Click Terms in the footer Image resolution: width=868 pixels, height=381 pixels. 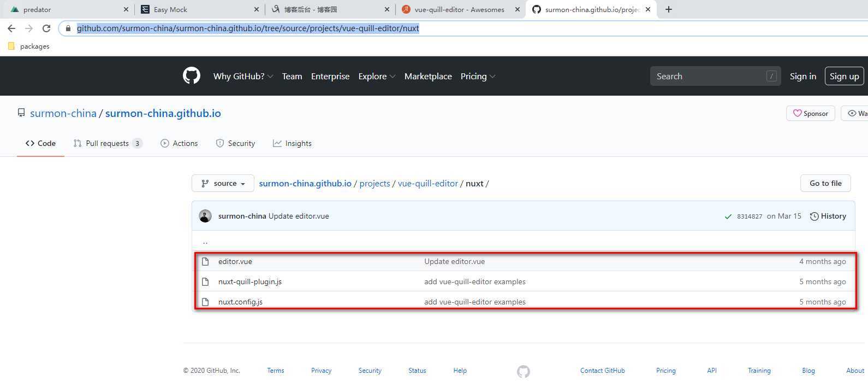pos(276,371)
